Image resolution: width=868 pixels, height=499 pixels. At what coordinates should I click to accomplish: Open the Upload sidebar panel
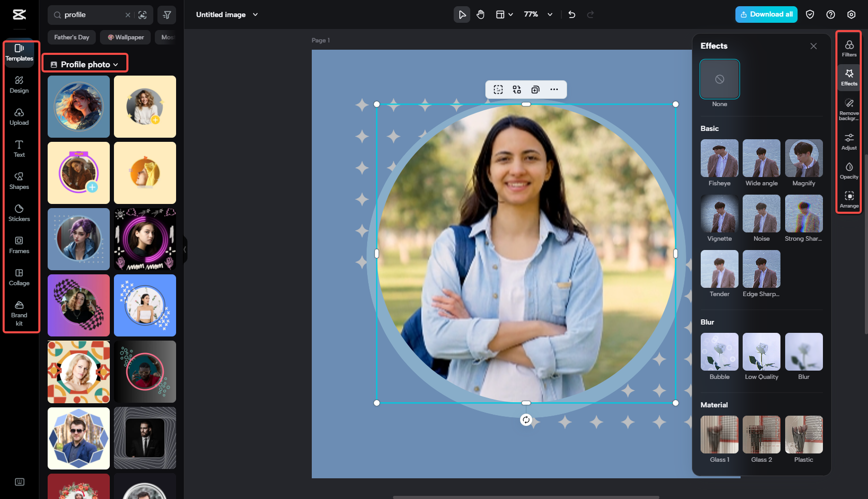(19, 117)
